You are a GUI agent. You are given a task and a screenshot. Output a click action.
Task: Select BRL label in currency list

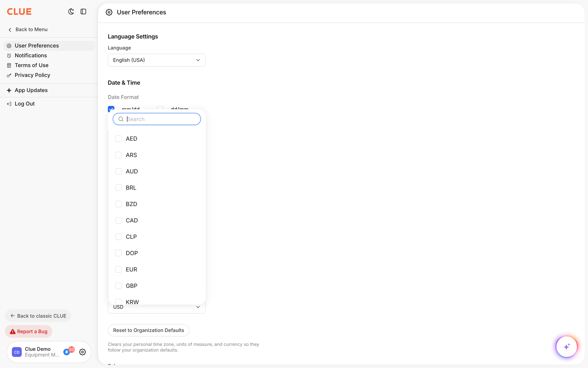[x=131, y=188]
